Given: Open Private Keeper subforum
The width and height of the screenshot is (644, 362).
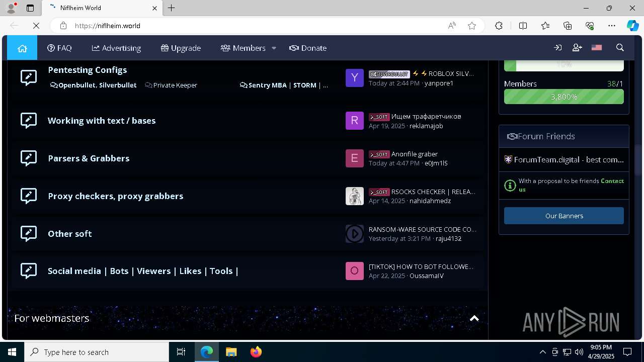Looking at the screenshot, I should [171, 85].
